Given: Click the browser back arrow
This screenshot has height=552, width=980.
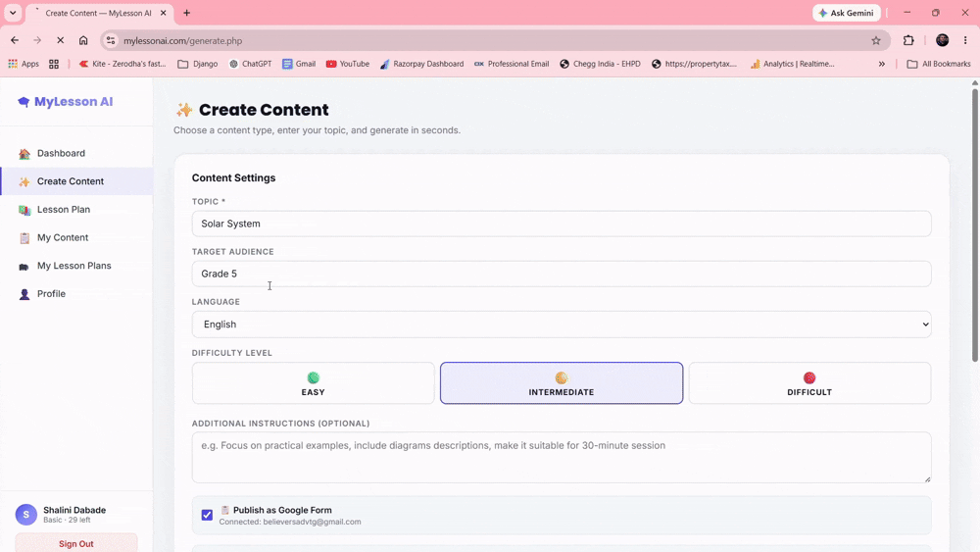Looking at the screenshot, I should tap(15, 40).
